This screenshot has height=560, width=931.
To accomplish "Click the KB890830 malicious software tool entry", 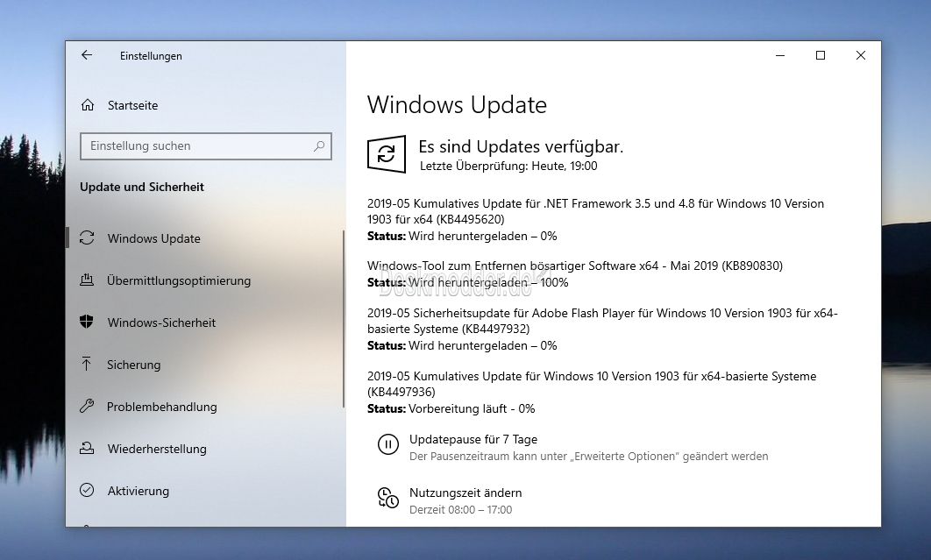I will pos(575,273).
